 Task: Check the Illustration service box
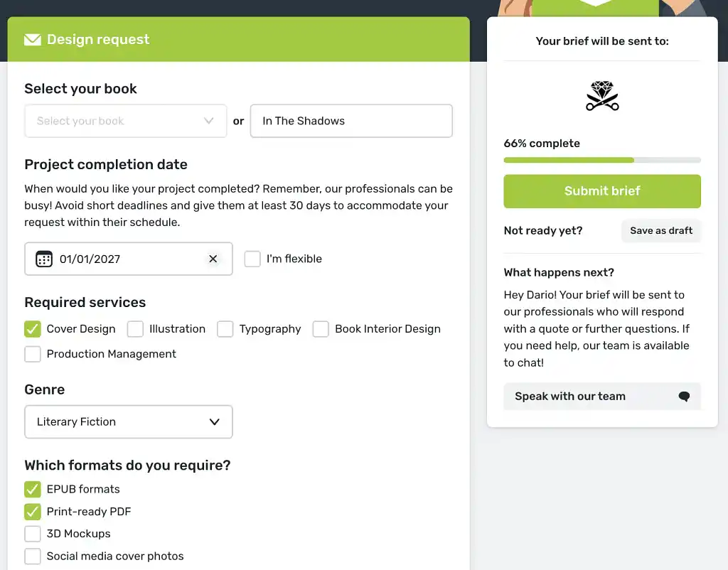pos(135,329)
